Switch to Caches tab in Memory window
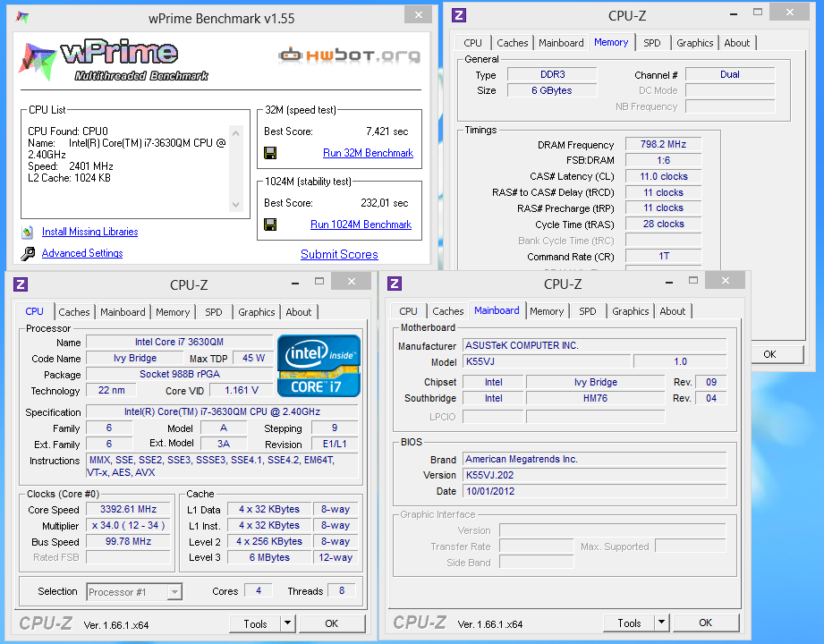This screenshot has width=824, height=644. [x=513, y=43]
